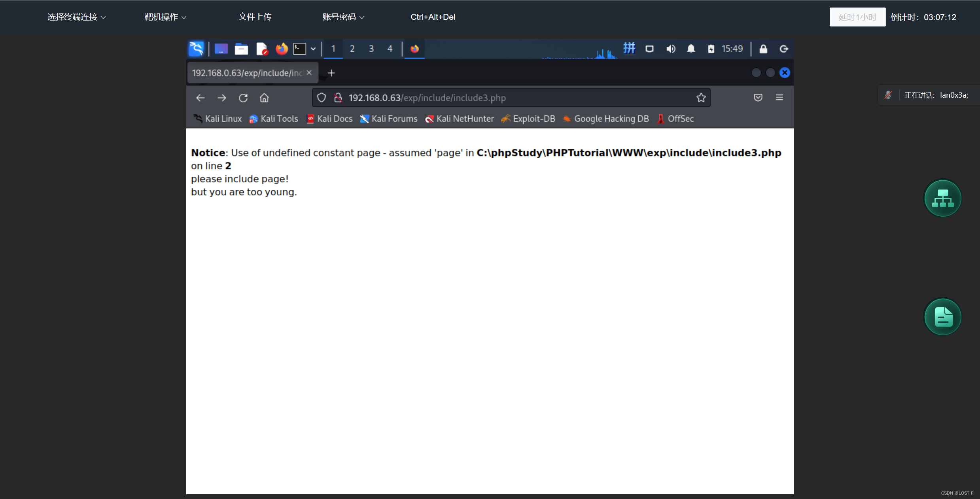Maximize the Firefox window
This screenshot has height=499, width=980.
point(770,73)
